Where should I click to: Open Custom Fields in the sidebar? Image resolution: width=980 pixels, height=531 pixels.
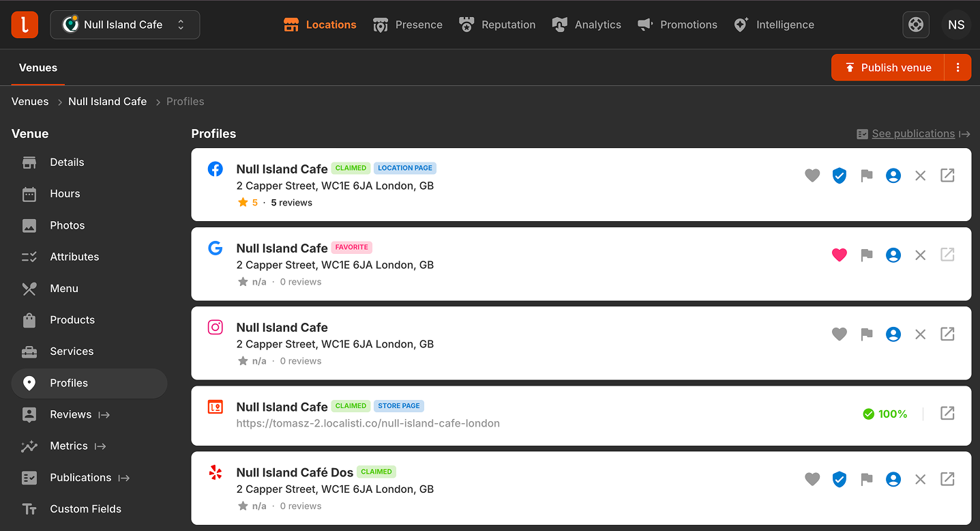point(89,509)
